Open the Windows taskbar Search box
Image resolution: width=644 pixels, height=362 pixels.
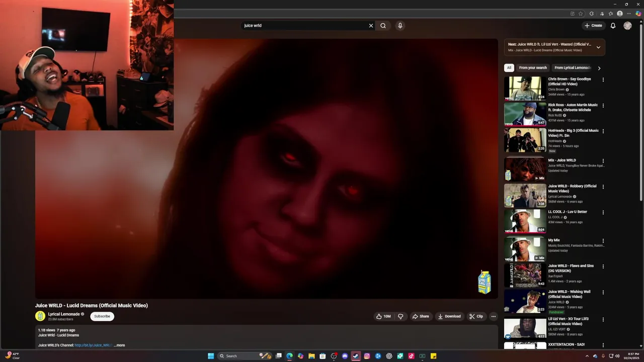coord(244,356)
